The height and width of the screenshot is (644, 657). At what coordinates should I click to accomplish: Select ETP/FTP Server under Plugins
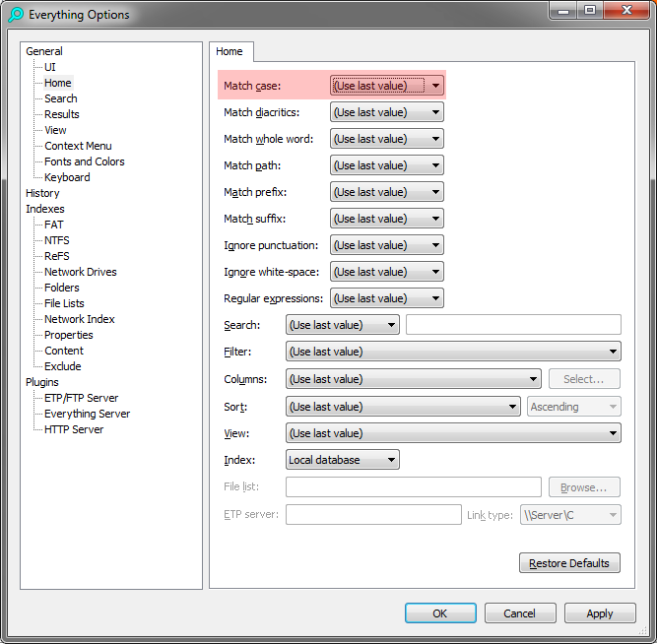(82, 398)
